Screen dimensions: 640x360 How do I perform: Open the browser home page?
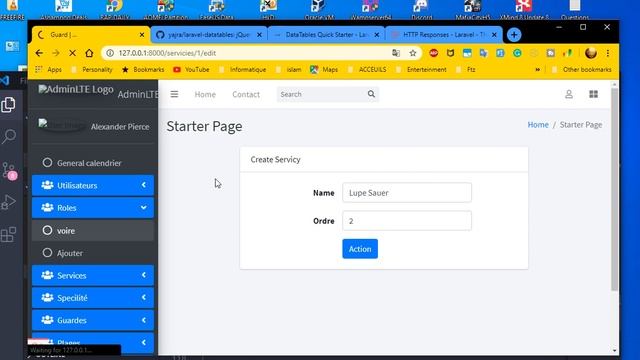(x=89, y=53)
